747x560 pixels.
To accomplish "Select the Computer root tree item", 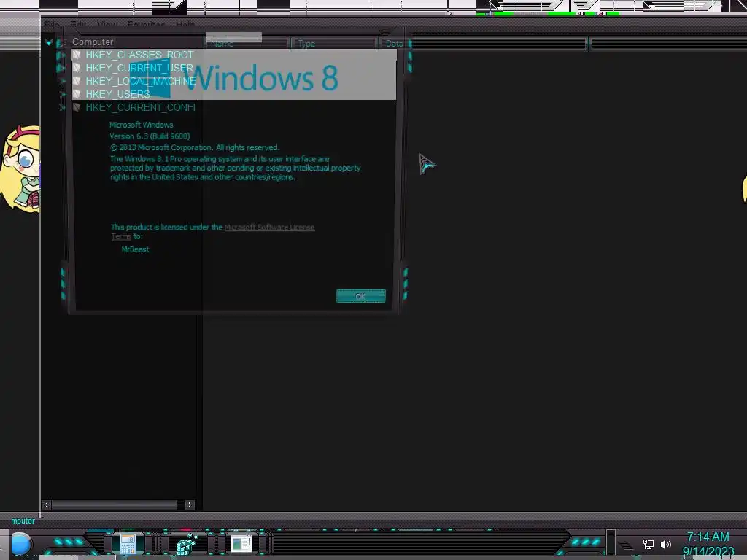I will point(93,42).
